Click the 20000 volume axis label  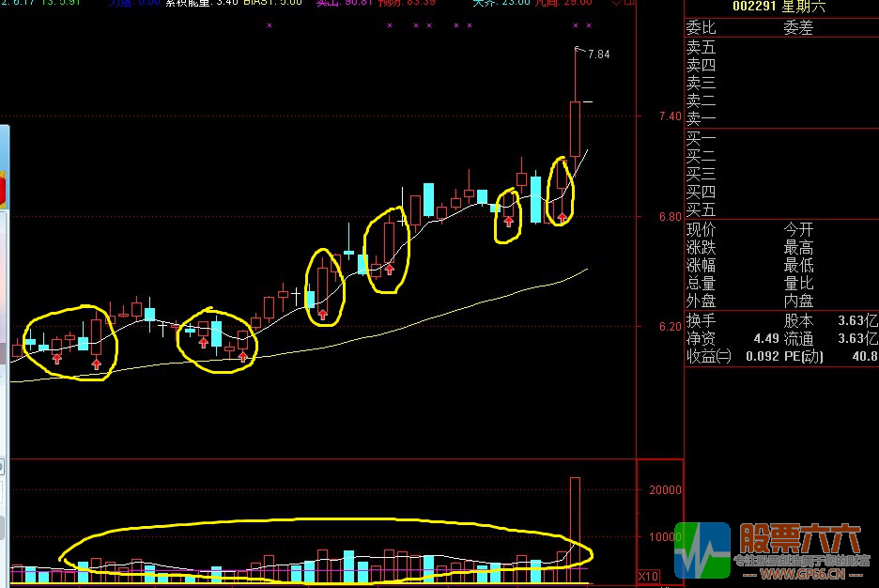(x=665, y=489)
